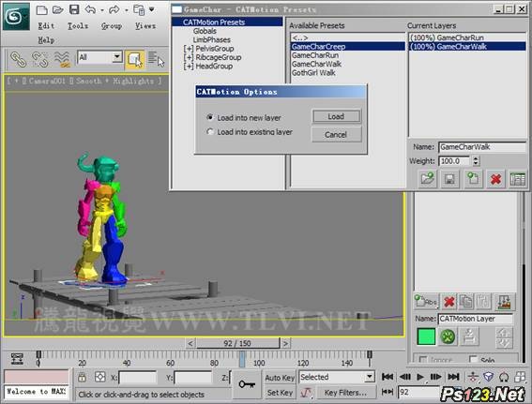Open the Group menu

[112, 25]
